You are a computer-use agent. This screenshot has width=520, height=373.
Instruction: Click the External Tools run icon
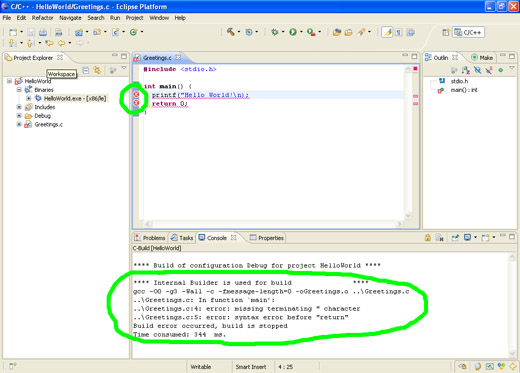click(x=311, y=32)
